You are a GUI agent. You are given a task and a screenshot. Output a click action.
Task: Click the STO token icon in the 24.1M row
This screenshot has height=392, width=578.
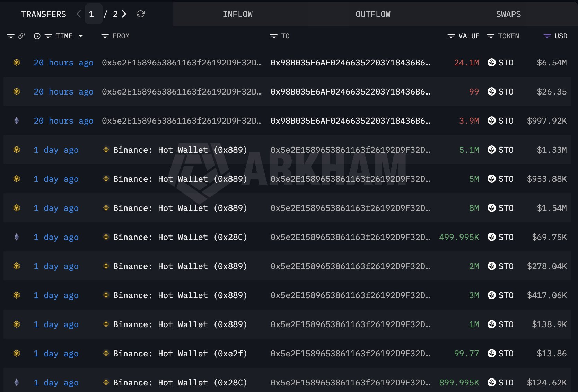coord(491,63)
